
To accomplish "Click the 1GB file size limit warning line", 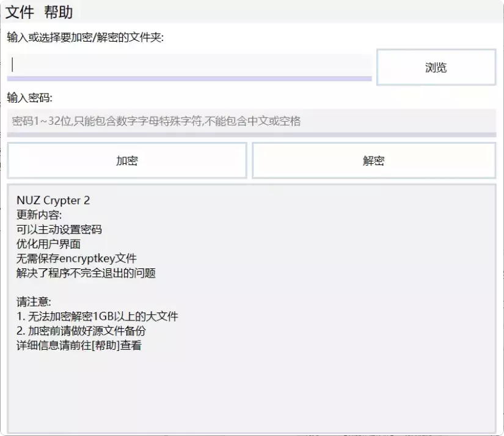I will coord(98,317).
